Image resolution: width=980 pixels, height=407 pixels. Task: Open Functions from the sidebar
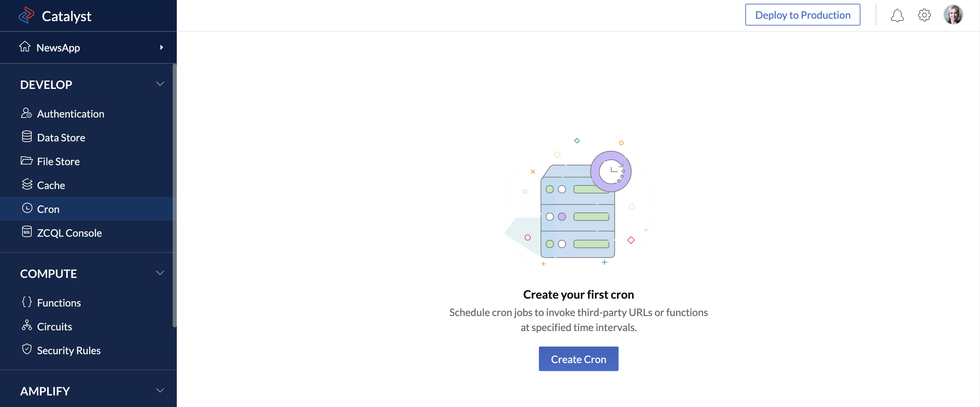pyautogui.click(x=59, y=303)
